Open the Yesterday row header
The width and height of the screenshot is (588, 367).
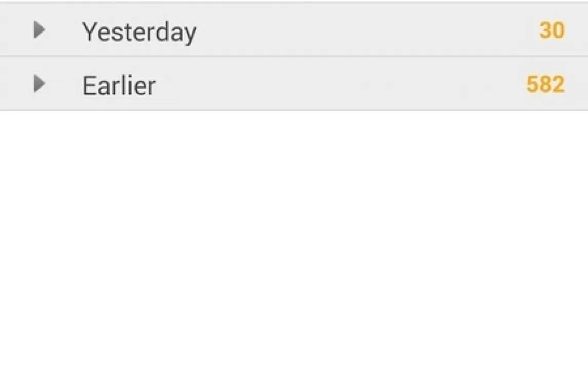tap(293, 31)
